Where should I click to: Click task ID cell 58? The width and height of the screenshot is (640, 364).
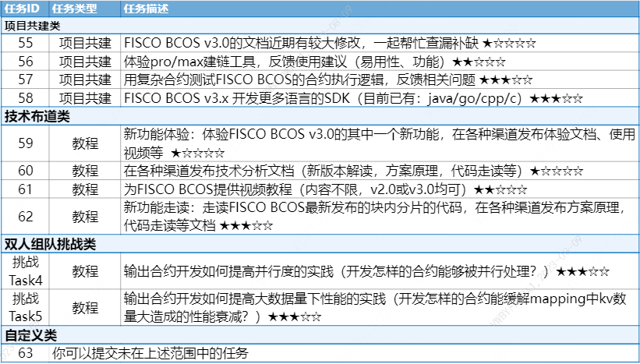click(25, 98)
